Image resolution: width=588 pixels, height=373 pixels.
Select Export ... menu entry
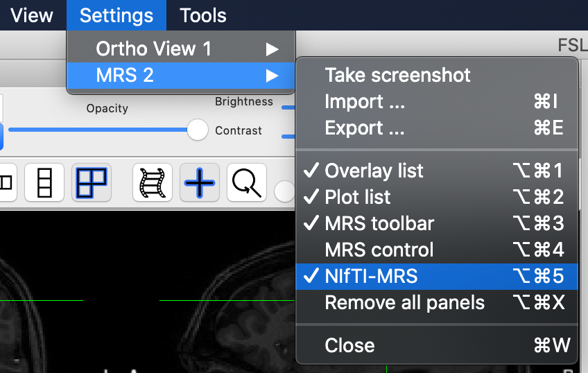[365, 128]
